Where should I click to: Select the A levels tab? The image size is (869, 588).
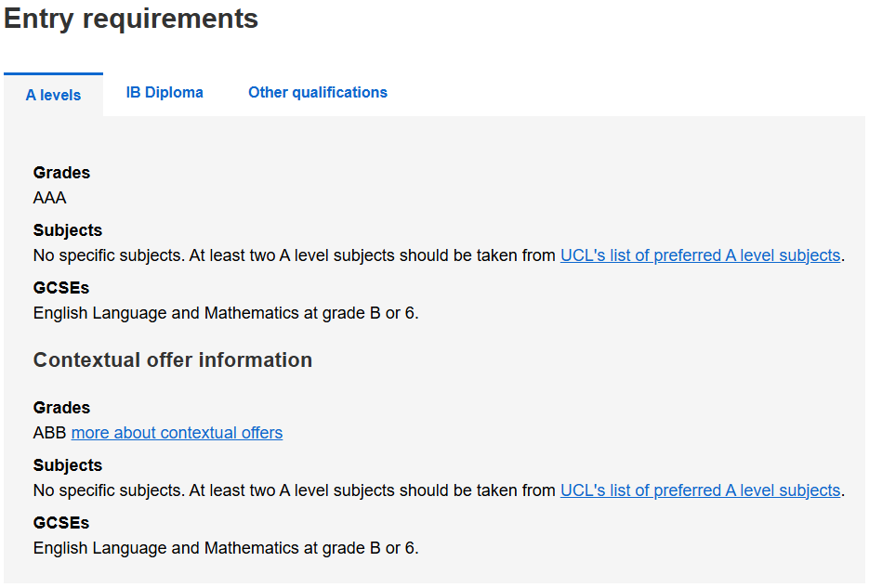(x=53, y=95)
